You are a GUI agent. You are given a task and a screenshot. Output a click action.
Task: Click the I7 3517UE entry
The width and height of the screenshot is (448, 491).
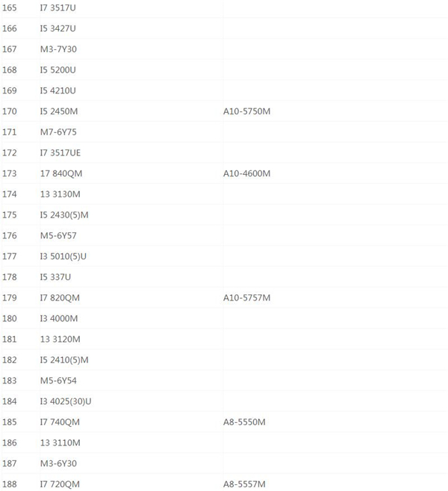point(60,153)
